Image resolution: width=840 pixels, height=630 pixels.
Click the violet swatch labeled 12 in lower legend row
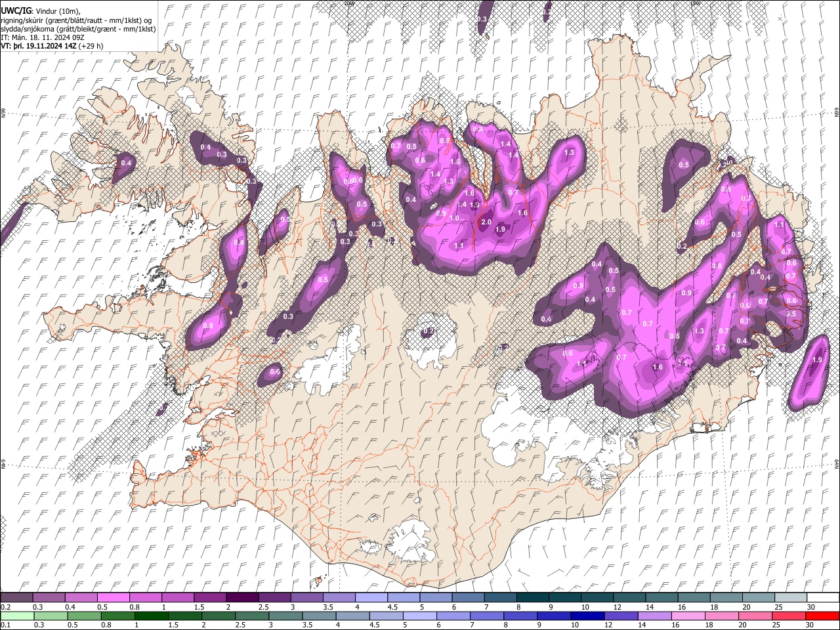(x=621, y=616)
